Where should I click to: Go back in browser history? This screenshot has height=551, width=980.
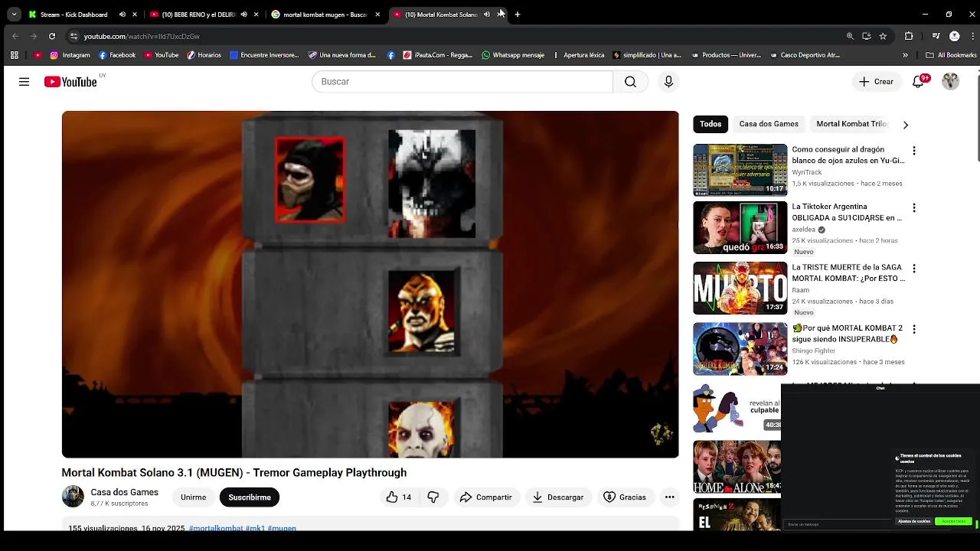[x=15, y=36]
